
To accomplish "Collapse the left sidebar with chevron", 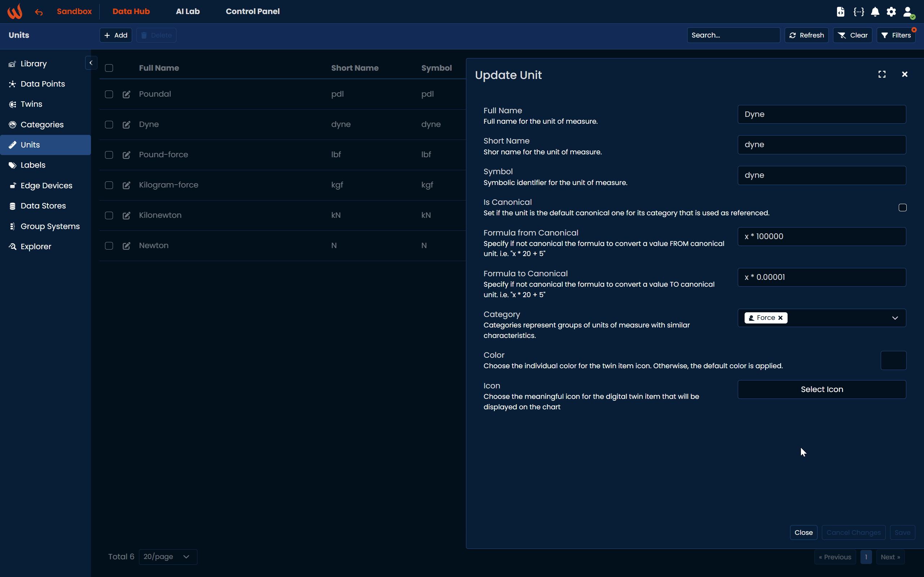I will (x=91, y=63).
